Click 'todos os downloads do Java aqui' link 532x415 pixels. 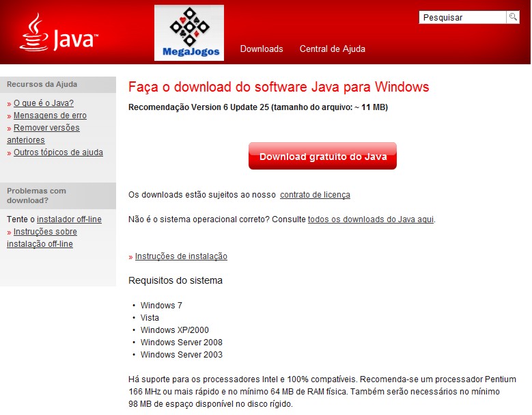pyautogui.click(x=371, y=219)
